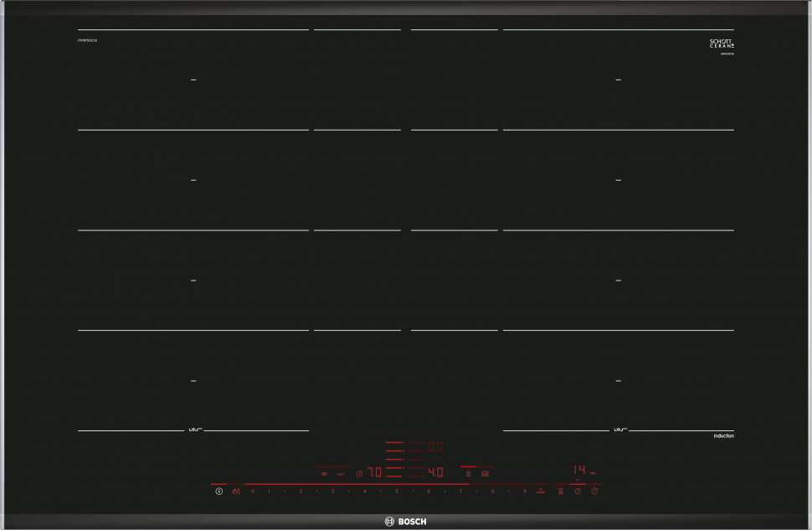Tap the clock cooking-timer icon
This screenshot has width=812, height=530.
coord(577,491)
